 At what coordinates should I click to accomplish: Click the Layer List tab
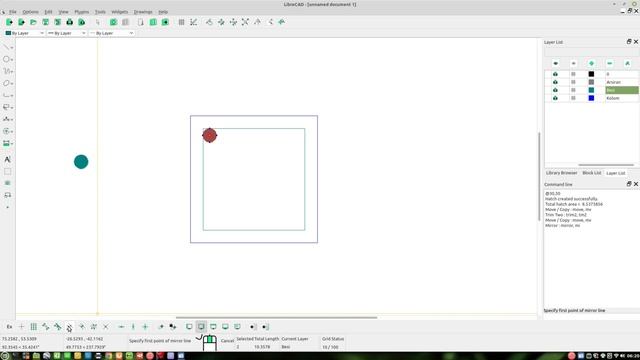pyautogui.click(x=616, y=173)
